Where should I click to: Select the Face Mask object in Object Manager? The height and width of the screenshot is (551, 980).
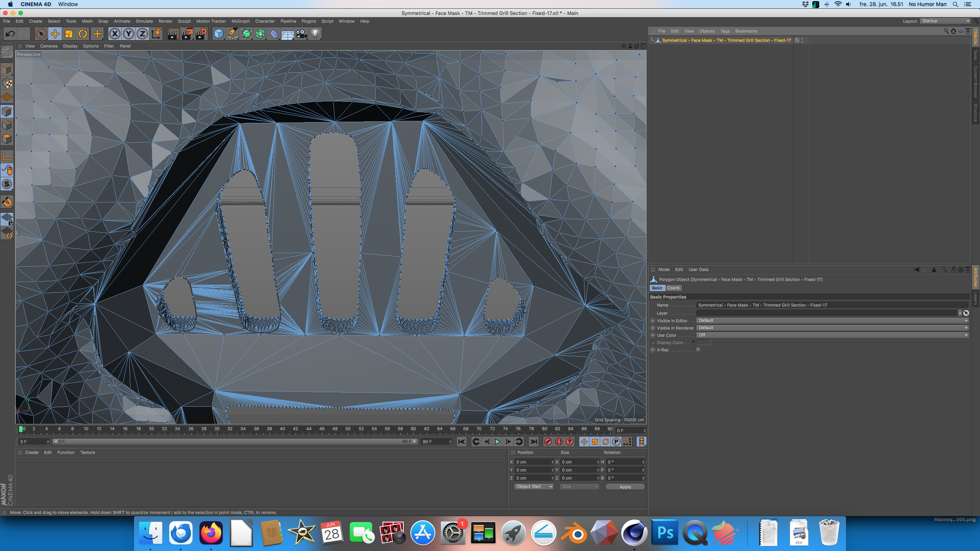tap(726, 40)
